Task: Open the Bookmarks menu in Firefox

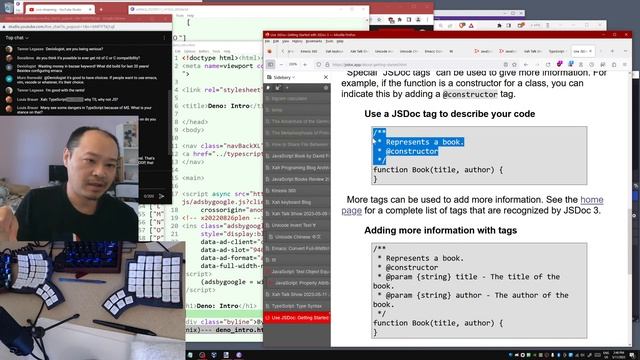Action: [x=314, y=41]
